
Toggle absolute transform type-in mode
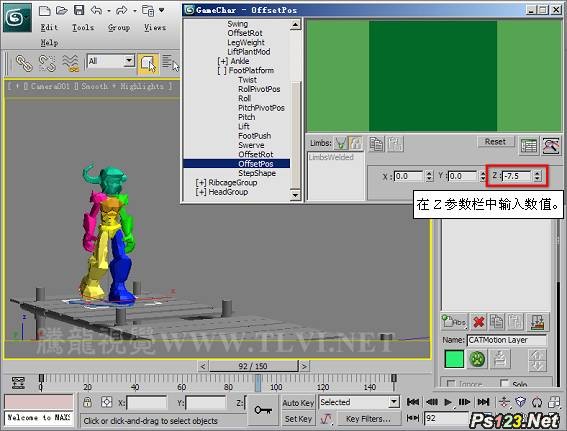click(x=106, y=402)
